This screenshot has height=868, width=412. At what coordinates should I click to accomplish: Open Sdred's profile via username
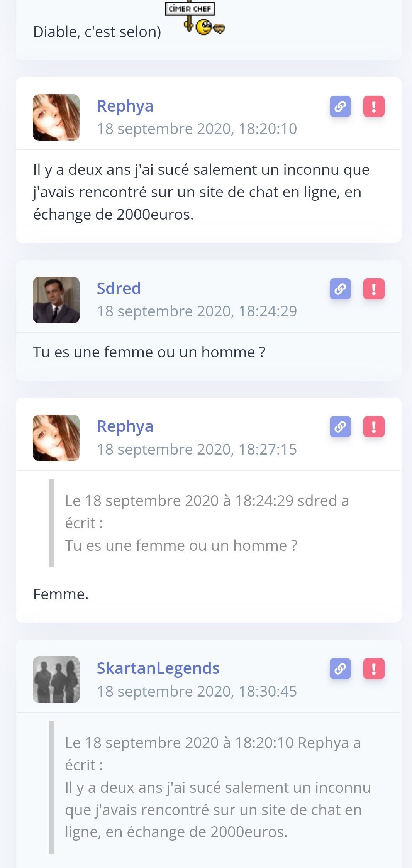pos(119,288)
